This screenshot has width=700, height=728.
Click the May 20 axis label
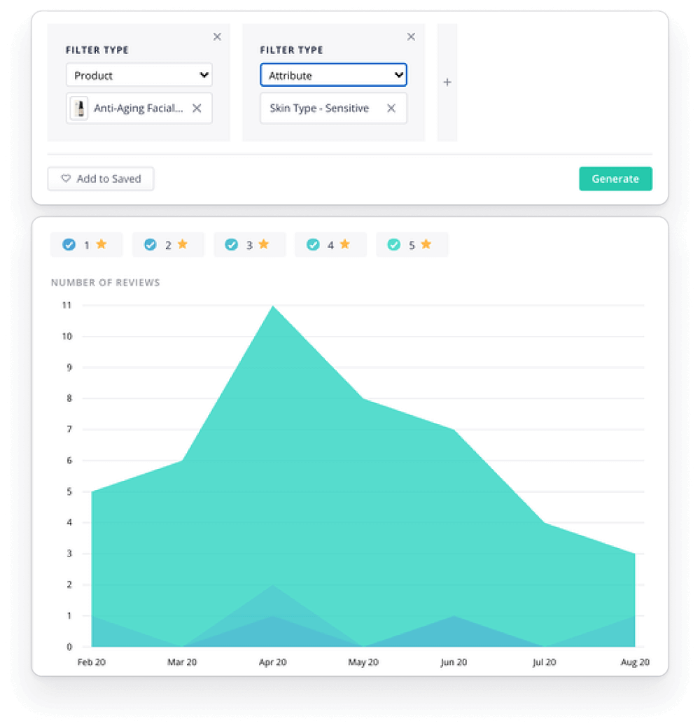[363, 662]
